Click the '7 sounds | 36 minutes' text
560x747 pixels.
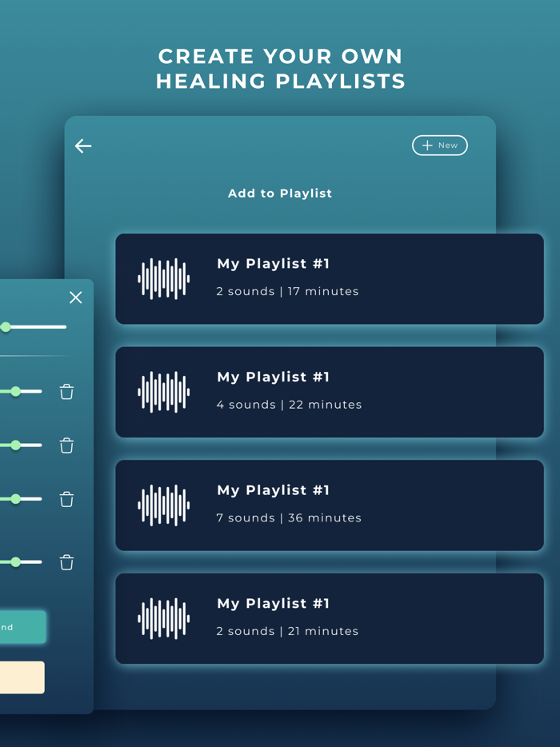(289, 517)
